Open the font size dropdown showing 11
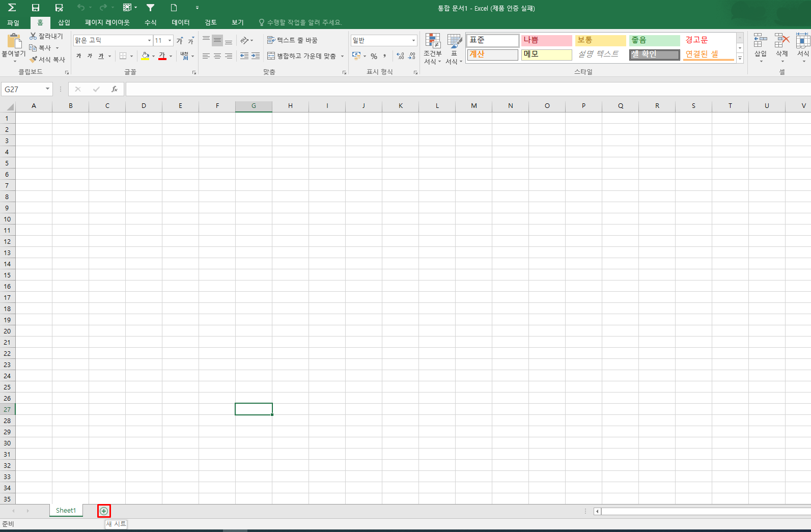Image resolution: width=811 pixels, height=532 pixels. point(170,40)
